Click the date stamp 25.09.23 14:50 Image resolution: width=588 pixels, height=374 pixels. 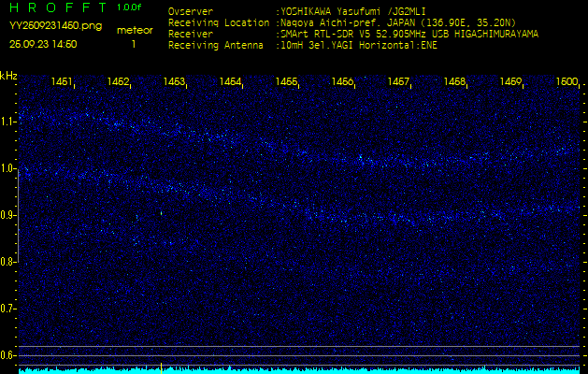coord(43,44)
